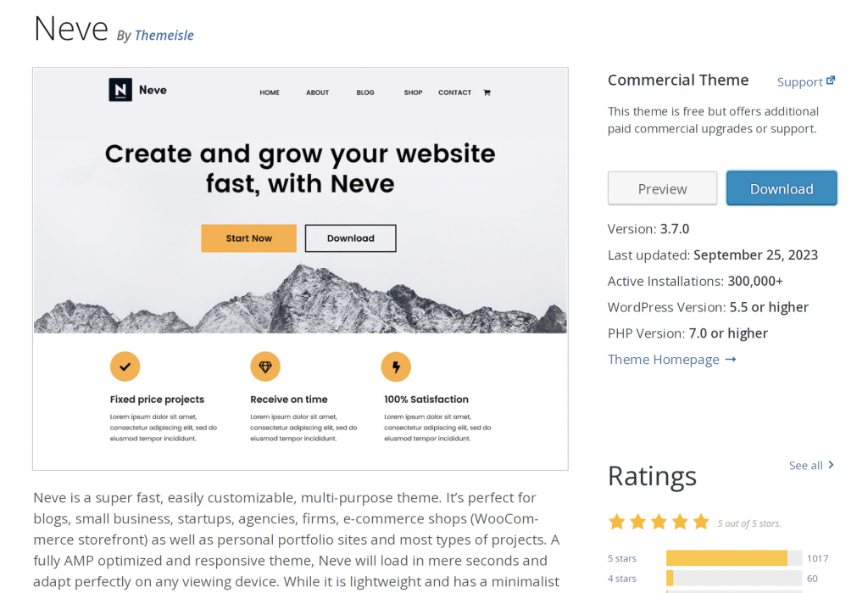Click the lightning bolt circle icon
This screenshot has width=868, height=593.
pos(396,366)
